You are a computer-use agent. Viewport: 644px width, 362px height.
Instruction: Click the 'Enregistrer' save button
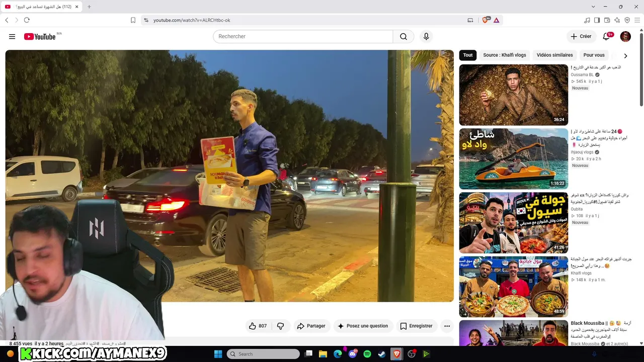click(x=416, y=326)
